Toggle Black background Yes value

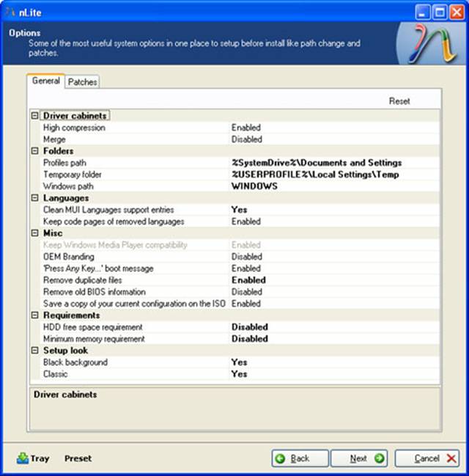coord(240,362)
